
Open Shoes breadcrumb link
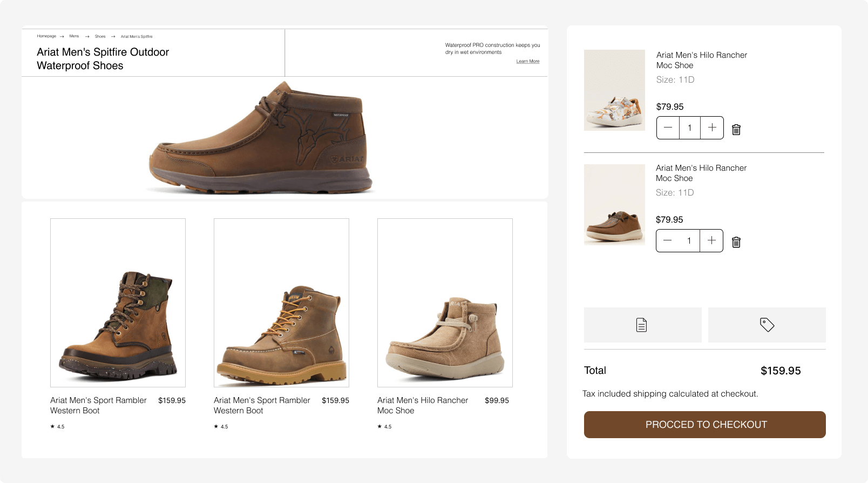100,36
